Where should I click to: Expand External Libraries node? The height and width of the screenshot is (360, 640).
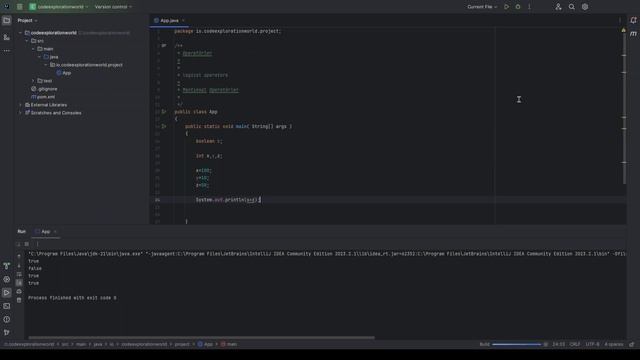click(x=20, y=105)
